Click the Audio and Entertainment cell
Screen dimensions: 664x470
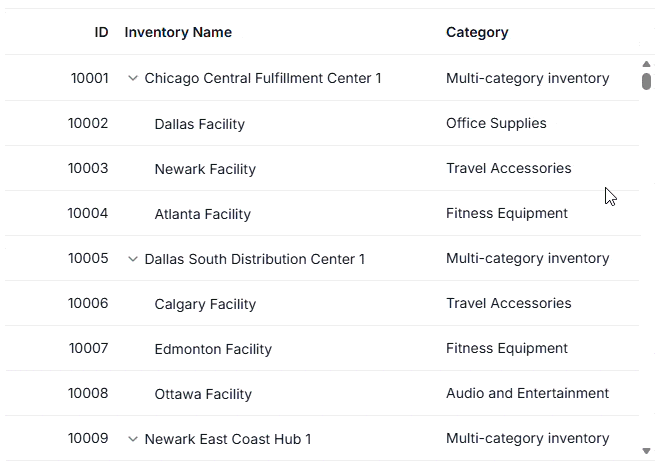(x=527, y=393)
